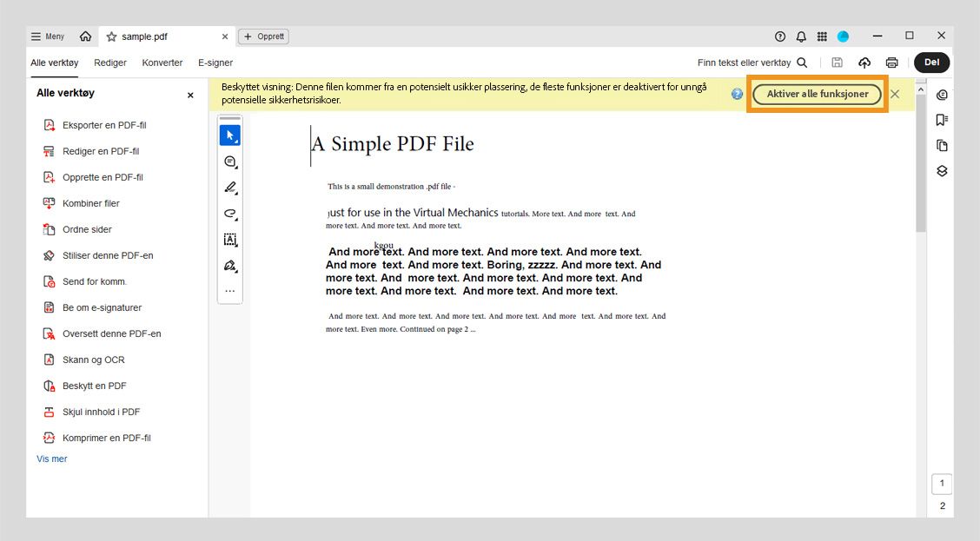Open Komprimer en PDF-fil tool
This screenshot has height=541, width=980.
(97, 438)
